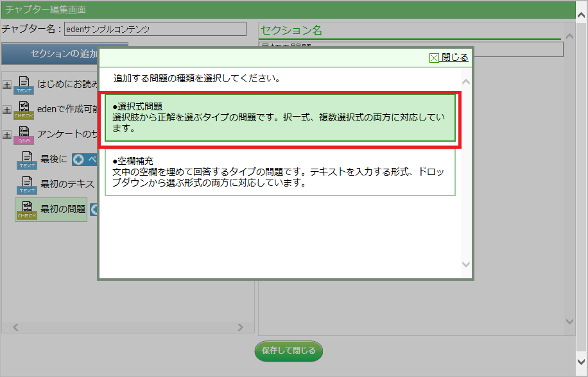Expand the はじめにお読み tree node

point(7,85)
